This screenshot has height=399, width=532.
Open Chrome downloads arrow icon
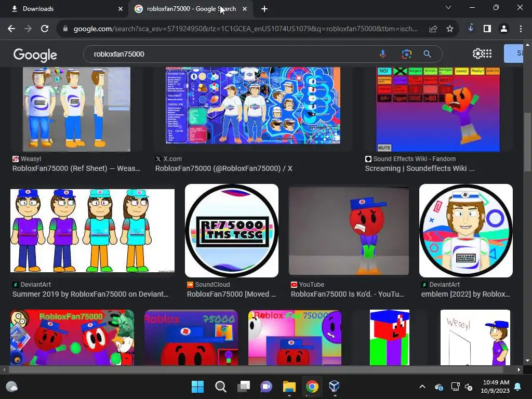point(471,29)
